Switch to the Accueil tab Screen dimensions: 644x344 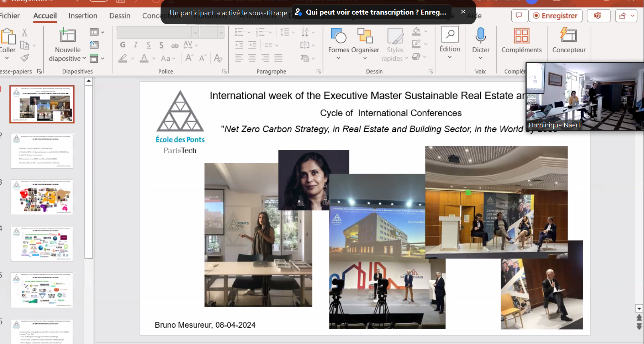tap(45, 16)
